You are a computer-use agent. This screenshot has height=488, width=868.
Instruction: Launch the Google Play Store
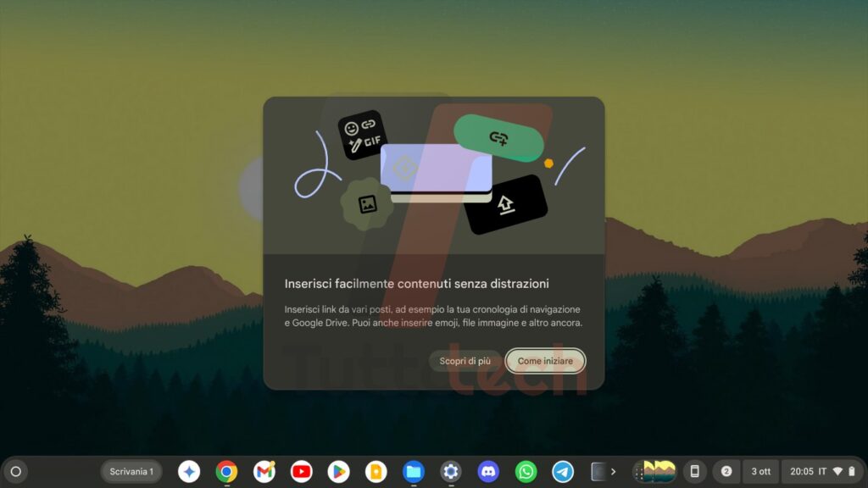(x=337, y=472)
